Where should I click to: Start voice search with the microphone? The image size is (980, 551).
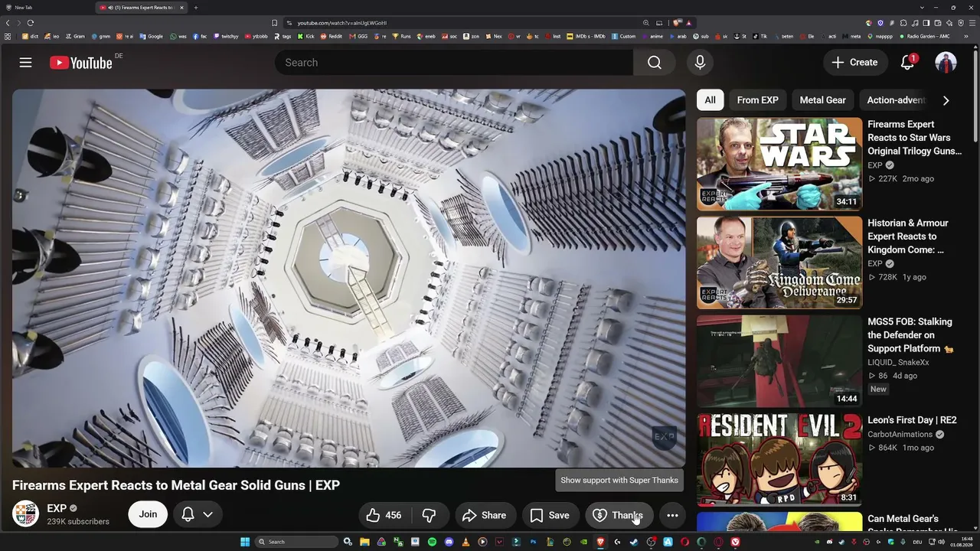[x=700, y=63]
